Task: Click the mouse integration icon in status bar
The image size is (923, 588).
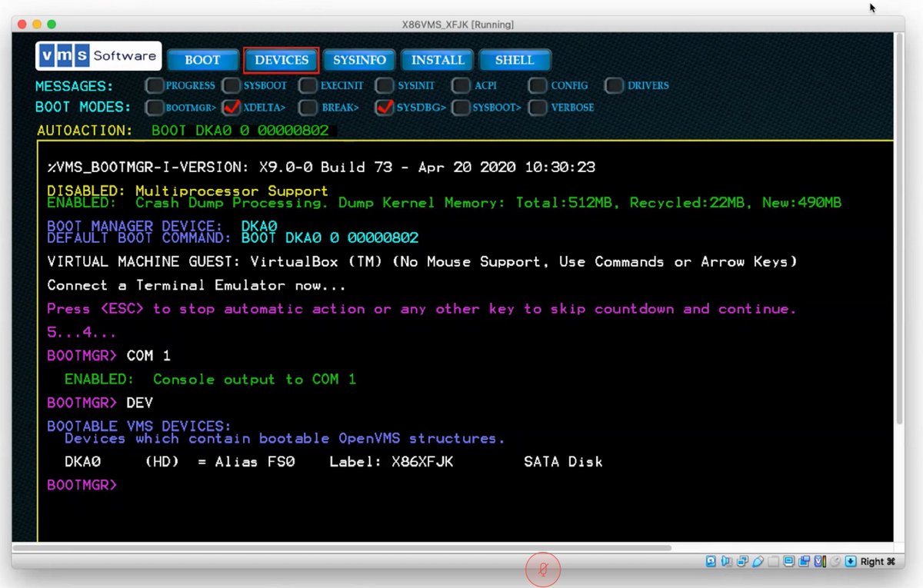Action: [835, 562]
